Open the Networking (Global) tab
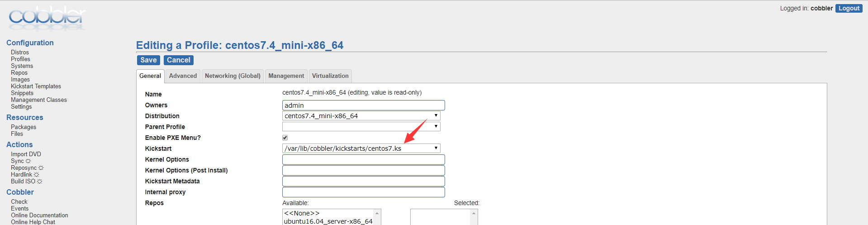The image size is (868, 225). (x=232, y=76)
